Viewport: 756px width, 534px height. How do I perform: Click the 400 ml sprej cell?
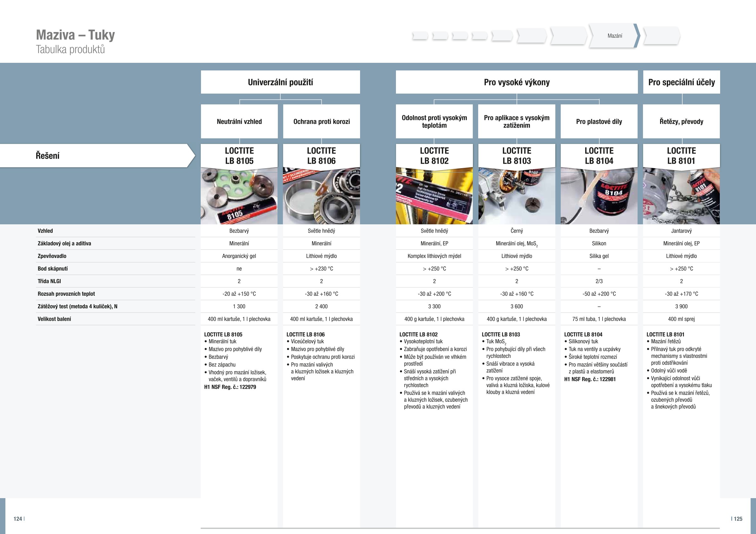[x=681, y=319]
